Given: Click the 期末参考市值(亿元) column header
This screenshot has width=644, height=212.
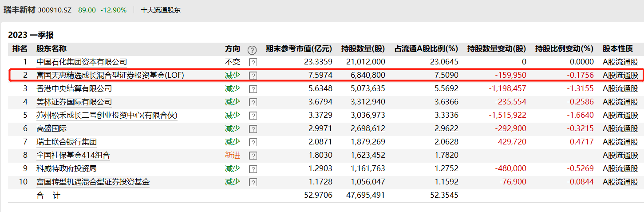Looking at the screenshot, I should tap(299, 49).
